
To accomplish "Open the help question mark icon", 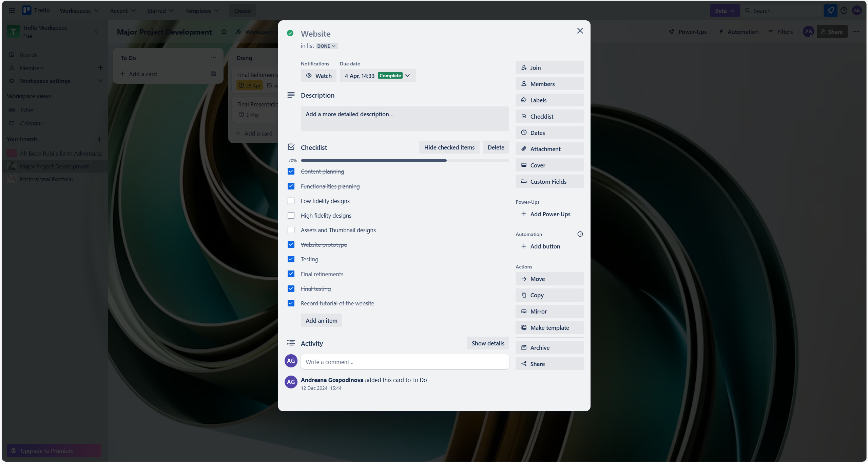I will pos(844,11).
